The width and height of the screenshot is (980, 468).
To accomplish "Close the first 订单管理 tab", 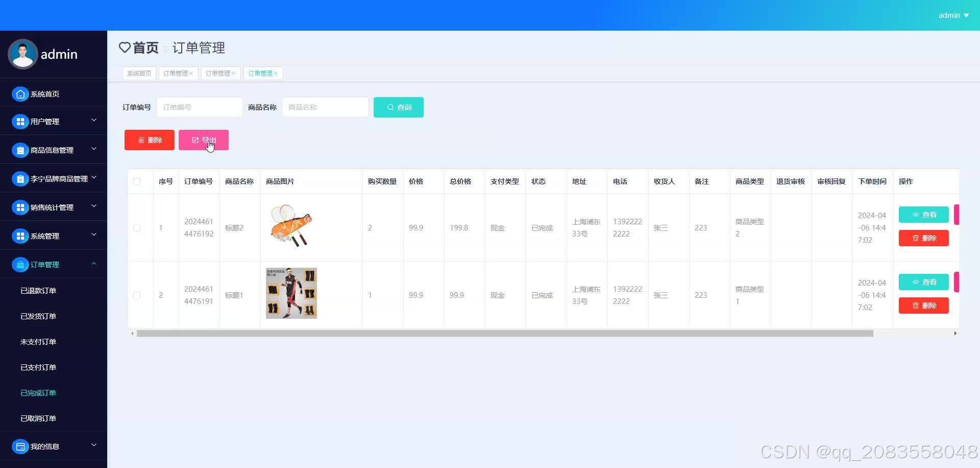I will tap(191, 74).
